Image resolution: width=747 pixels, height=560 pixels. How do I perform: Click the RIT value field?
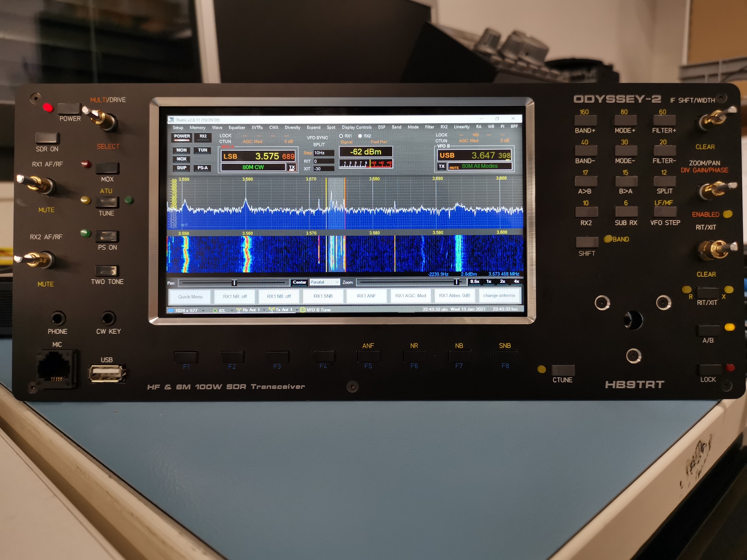pos(324,161)
